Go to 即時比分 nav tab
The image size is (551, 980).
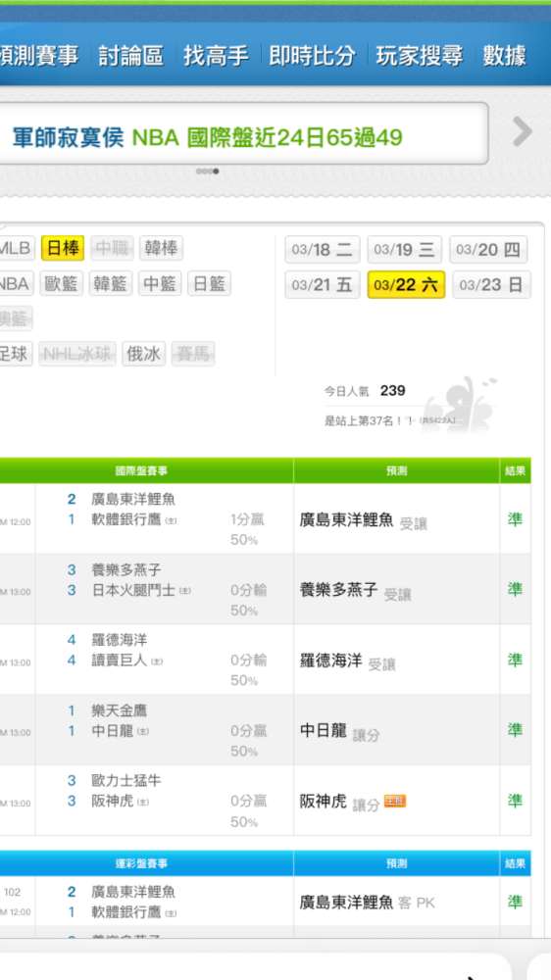(312, 56)
